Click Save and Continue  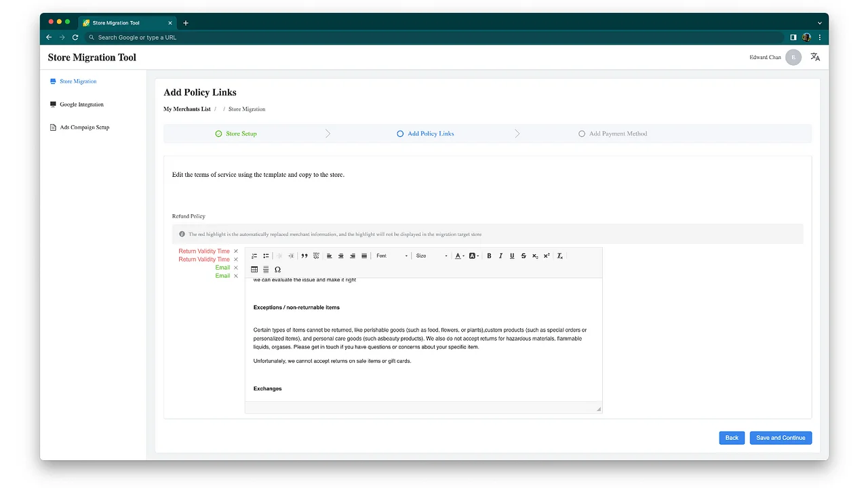(x=781, y=438)
